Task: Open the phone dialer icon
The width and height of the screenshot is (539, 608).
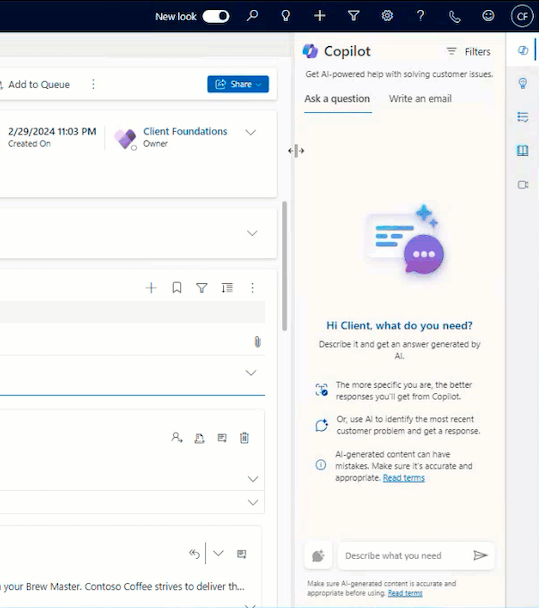Action: (454, 17)
